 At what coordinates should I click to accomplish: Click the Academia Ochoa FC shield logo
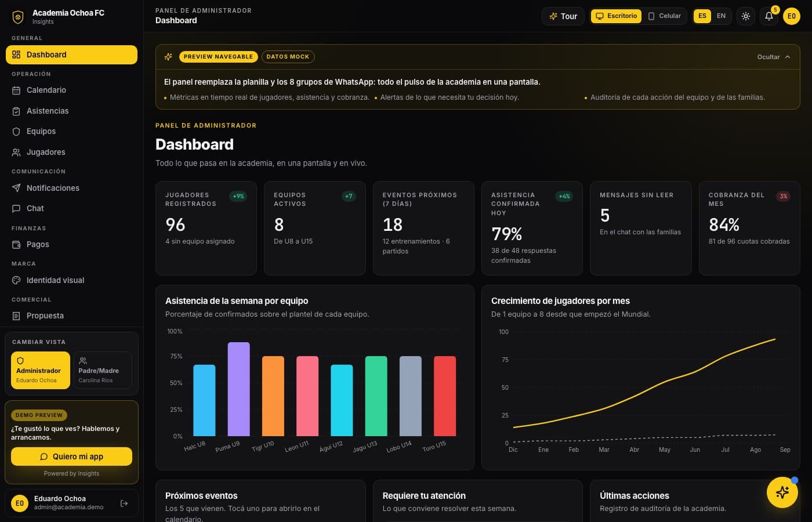click(18, 17)
